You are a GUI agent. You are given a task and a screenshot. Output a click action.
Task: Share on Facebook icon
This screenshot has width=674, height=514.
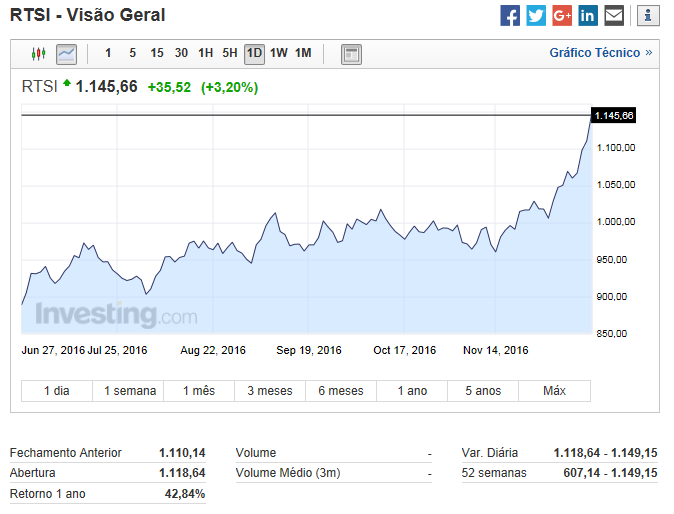pos(510,16)
